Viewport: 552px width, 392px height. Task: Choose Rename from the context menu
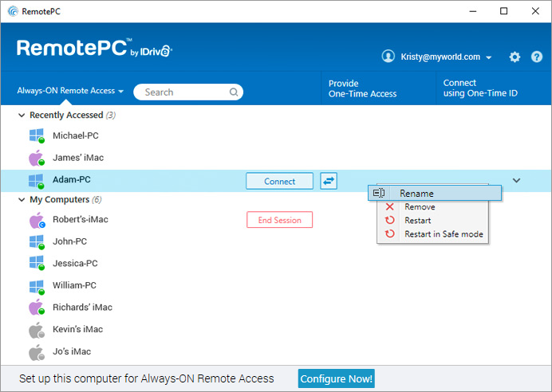click(x=435, y=193)
